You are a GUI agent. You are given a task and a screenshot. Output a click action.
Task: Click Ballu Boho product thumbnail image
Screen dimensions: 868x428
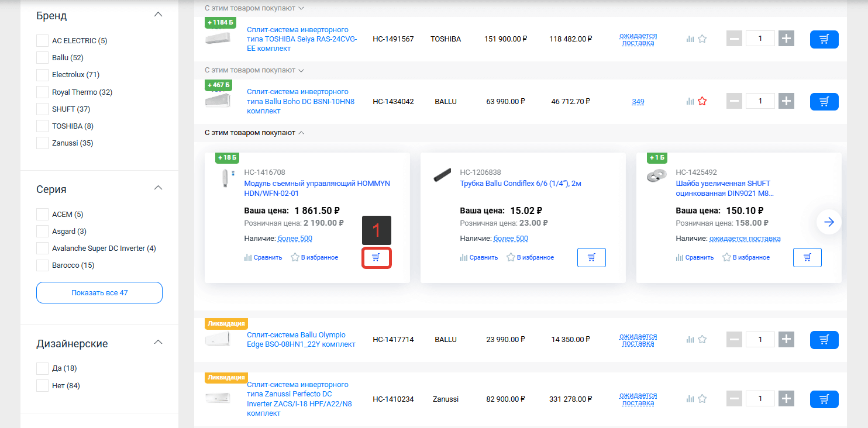click(218, 101)
